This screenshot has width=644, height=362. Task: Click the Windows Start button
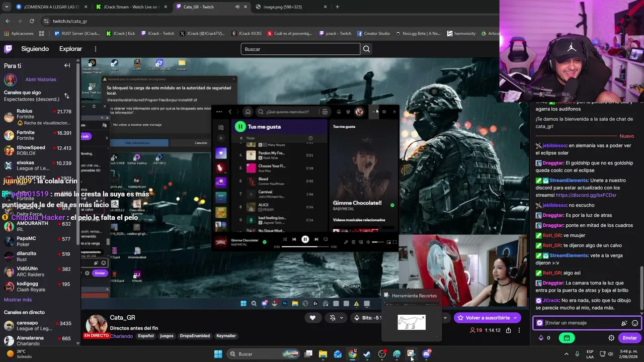point(218,354)
